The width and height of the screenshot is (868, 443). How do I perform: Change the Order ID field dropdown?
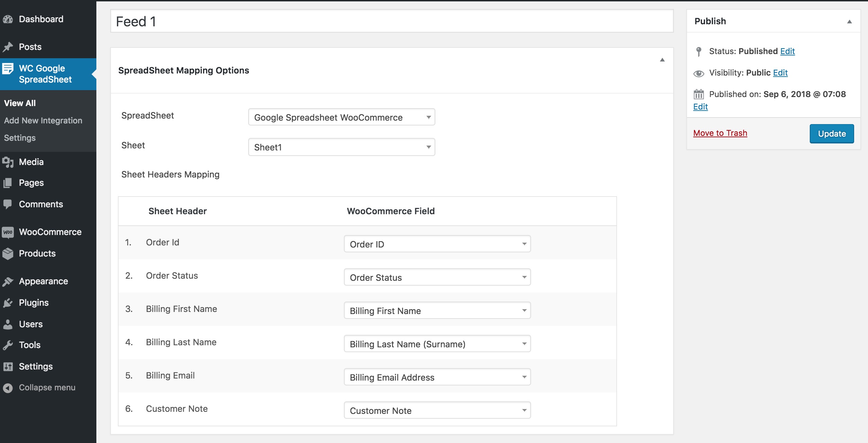[437, 244]
